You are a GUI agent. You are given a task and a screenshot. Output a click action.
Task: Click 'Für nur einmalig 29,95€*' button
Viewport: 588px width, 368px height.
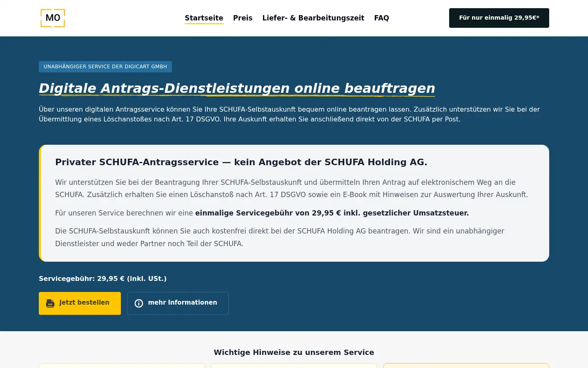point(499,18)
